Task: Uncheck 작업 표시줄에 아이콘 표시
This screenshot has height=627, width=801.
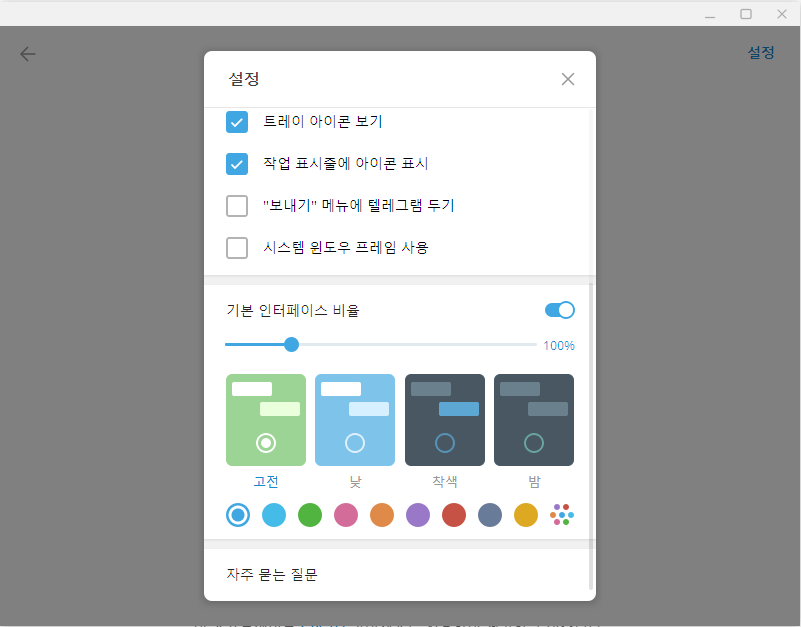Action: coord(237,164)
